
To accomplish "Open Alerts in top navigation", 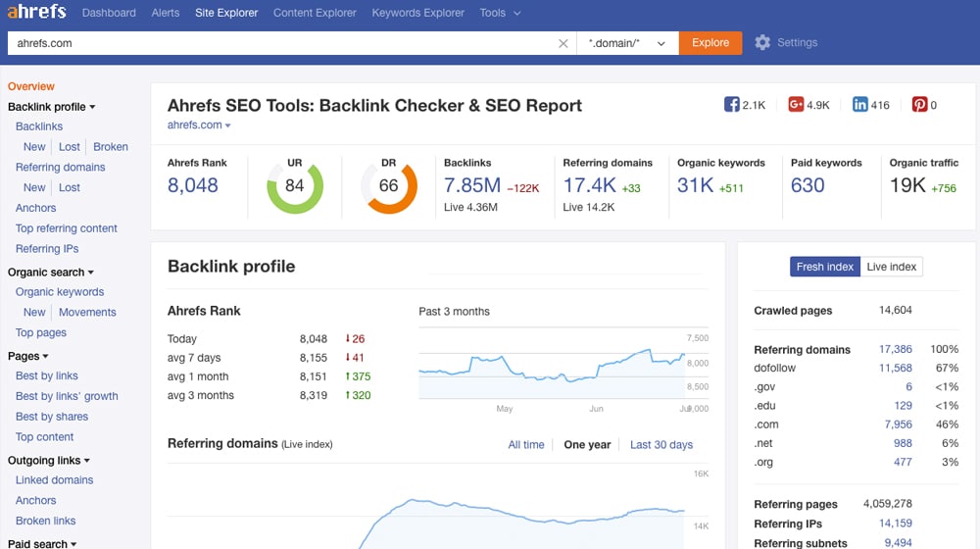I will pyautogui.click(x=165, y=13).
